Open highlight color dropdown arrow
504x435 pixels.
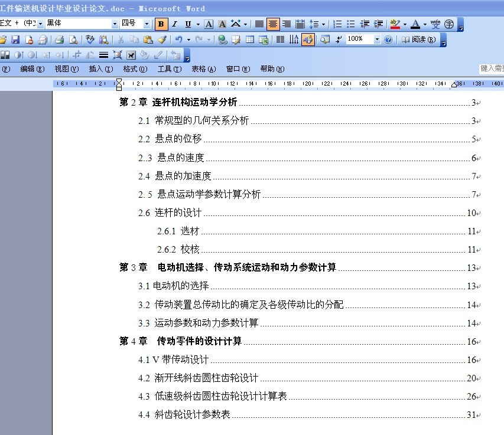[405, 24]
